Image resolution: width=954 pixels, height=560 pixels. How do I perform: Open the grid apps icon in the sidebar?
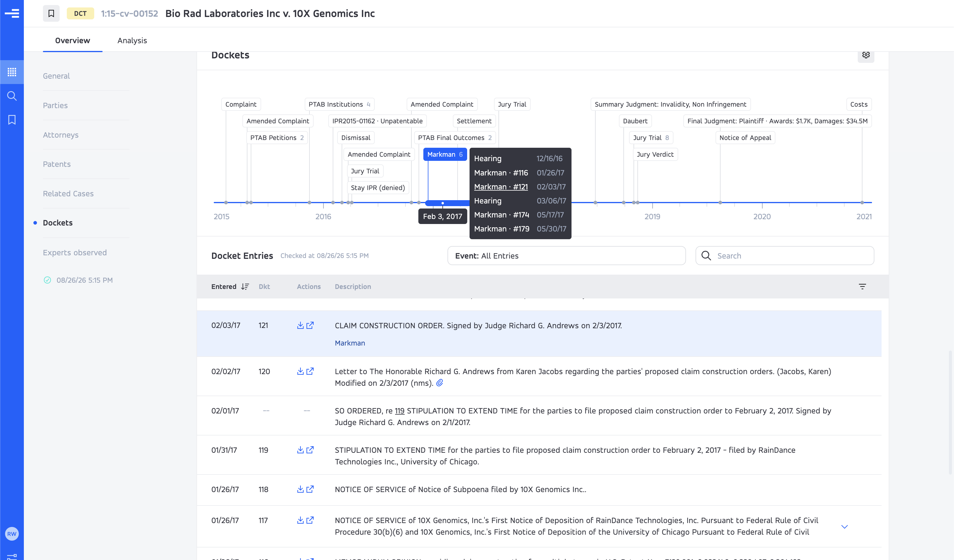[12, 72]
